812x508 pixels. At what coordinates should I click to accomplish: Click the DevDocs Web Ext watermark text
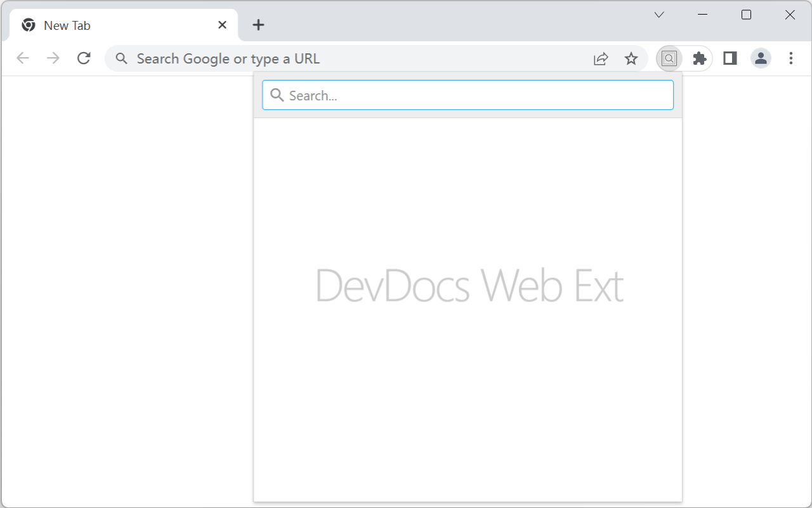click(x=469, y=285)
